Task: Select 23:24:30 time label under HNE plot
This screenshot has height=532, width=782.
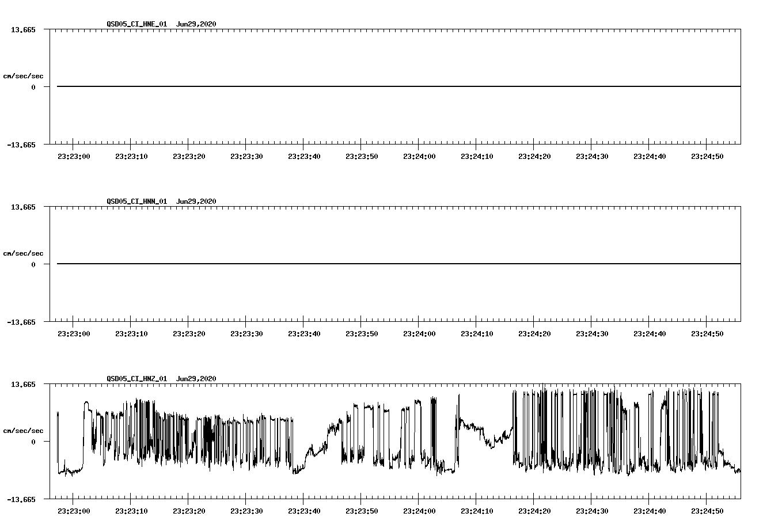Action: (592, 156)
